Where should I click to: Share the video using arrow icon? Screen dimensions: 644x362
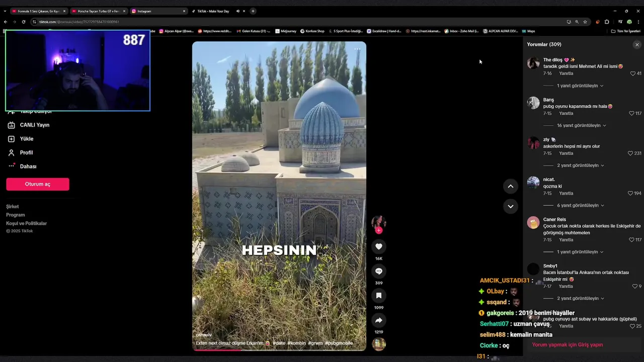point(379,320)
